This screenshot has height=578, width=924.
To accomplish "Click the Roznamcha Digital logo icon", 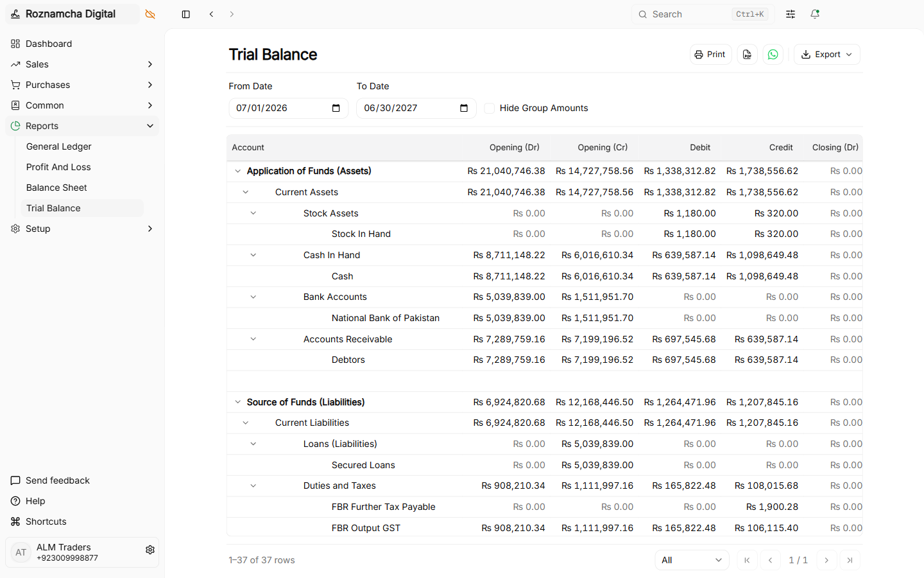I will coord(15,14).
